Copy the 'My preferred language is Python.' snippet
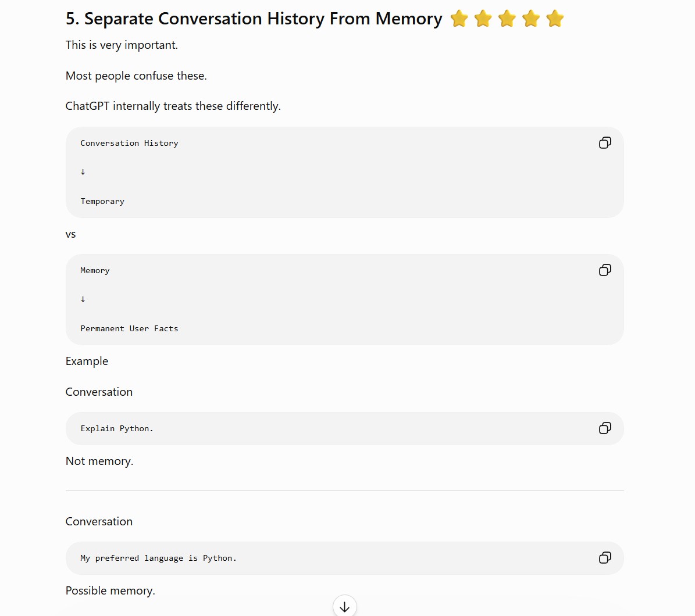 pyautogui.click(x=605, y=557)
